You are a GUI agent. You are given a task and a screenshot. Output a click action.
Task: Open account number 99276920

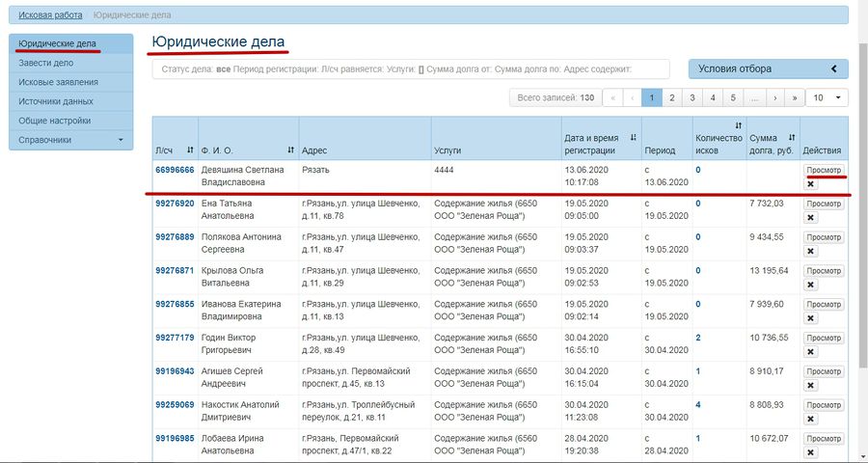pos(175,204)
